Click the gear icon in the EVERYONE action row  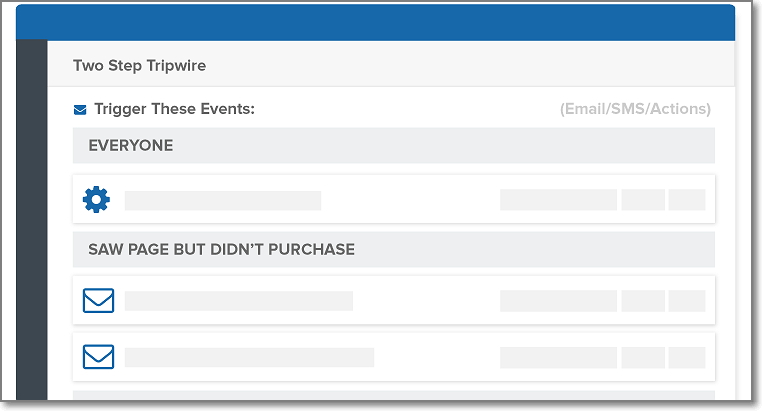[96, 199]
